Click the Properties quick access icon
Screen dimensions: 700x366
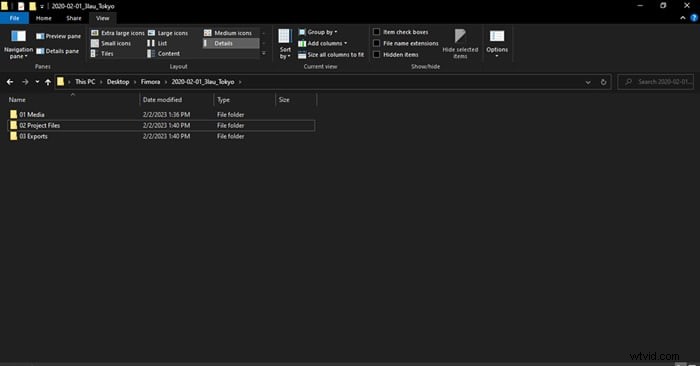pyautogui.click(x=21, y=6)
